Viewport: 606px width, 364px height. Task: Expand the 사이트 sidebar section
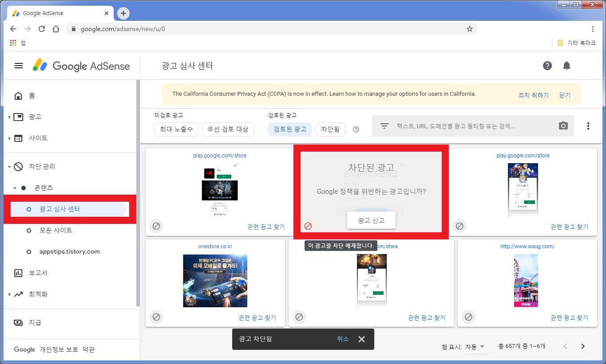[x=9, y=138]
